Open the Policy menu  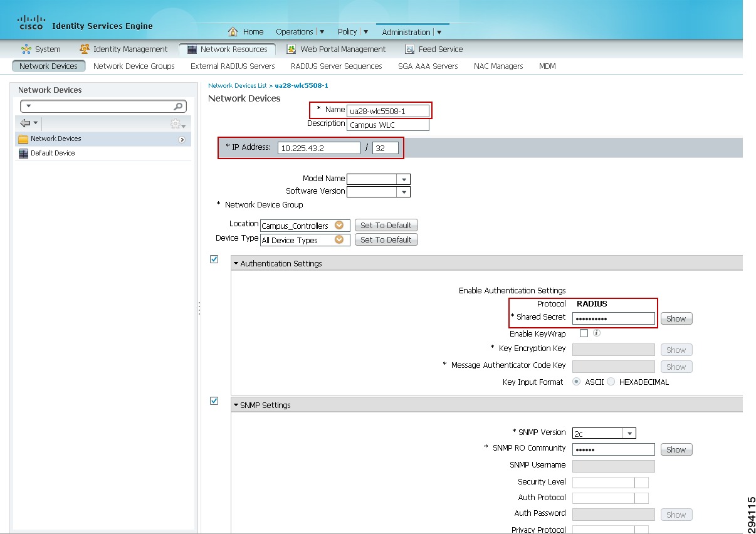[x=353, y=31]
